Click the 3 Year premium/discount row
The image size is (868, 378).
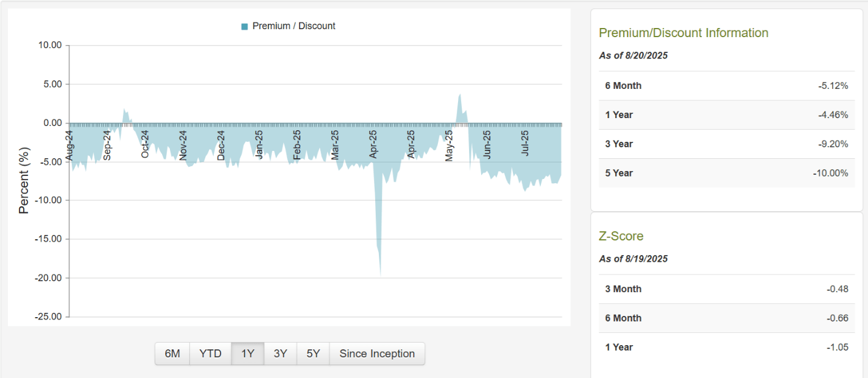(x=726, y=144)
